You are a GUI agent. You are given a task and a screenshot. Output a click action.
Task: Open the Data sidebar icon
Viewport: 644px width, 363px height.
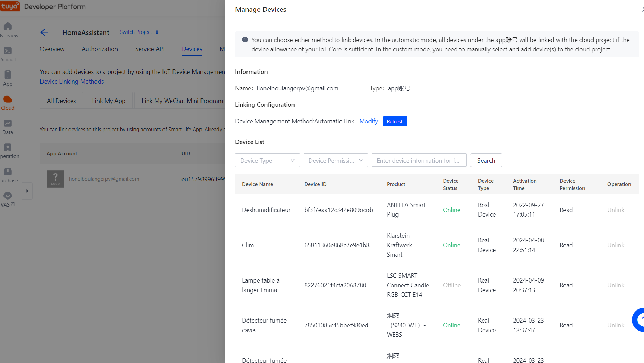pos(8,123)
